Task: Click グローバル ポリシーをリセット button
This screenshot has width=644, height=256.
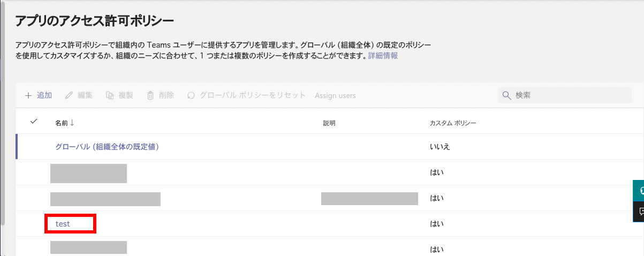Action: 246,95
